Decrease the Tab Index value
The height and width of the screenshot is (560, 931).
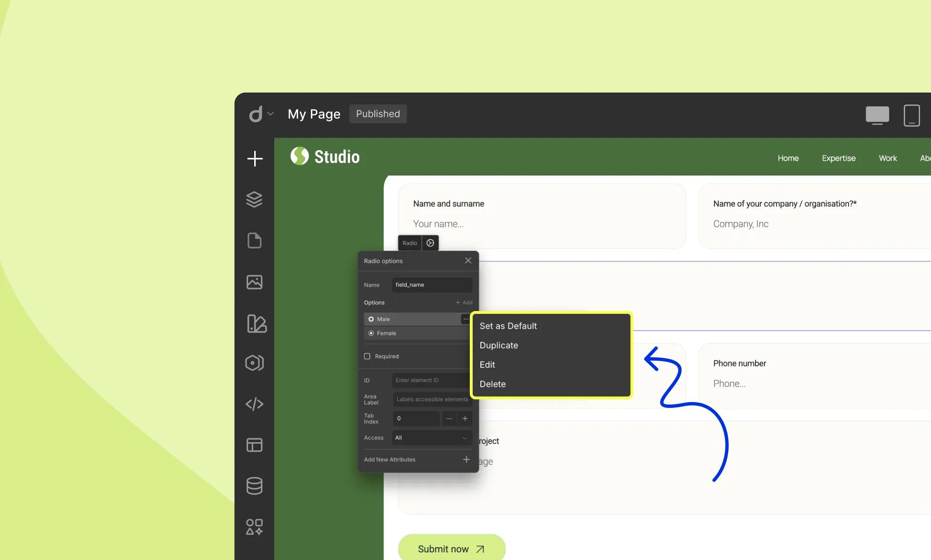(449, 418)
